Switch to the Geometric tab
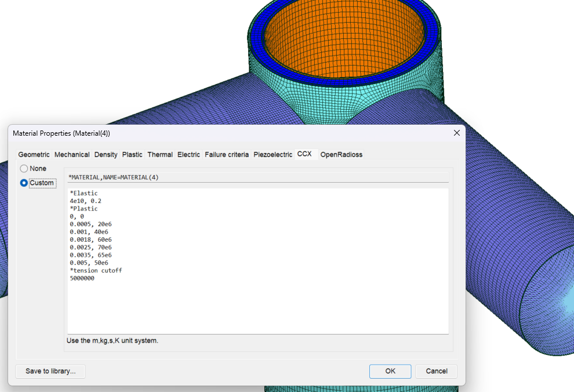The image size is (574, 392). [x=34, y=154]
